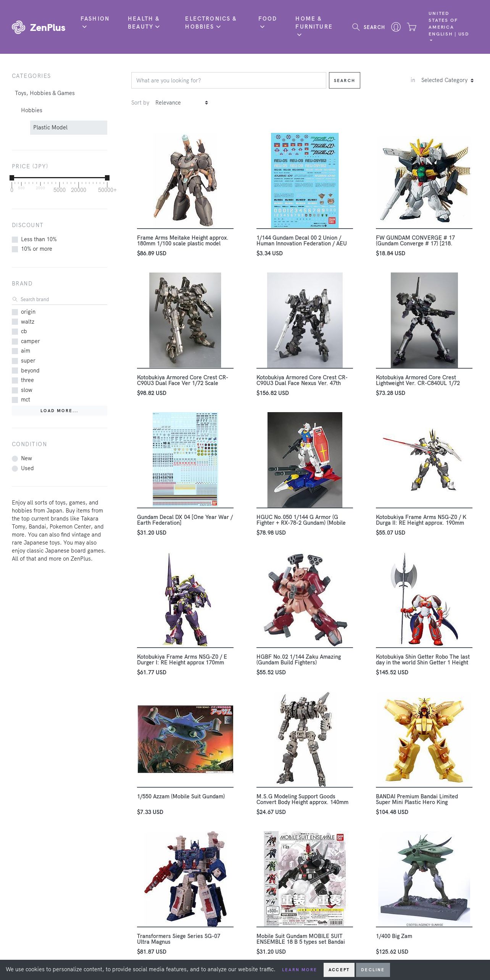This screenshot has height=980, width=490.
Task: Open the user account icon
Action: click(x=396, y=27)
